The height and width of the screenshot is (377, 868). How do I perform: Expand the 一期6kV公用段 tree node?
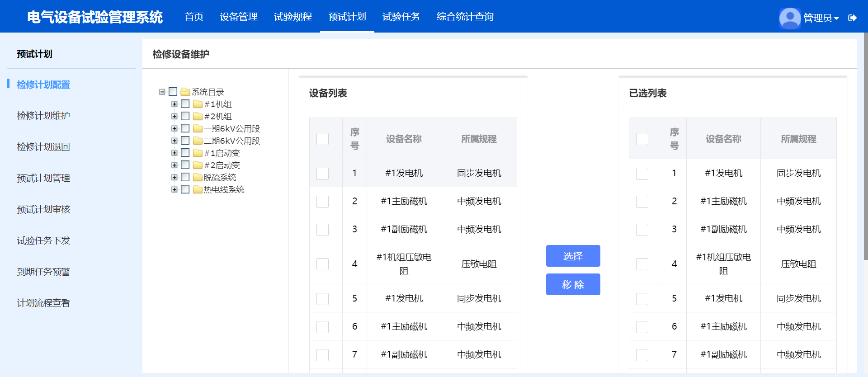(174, 128)
